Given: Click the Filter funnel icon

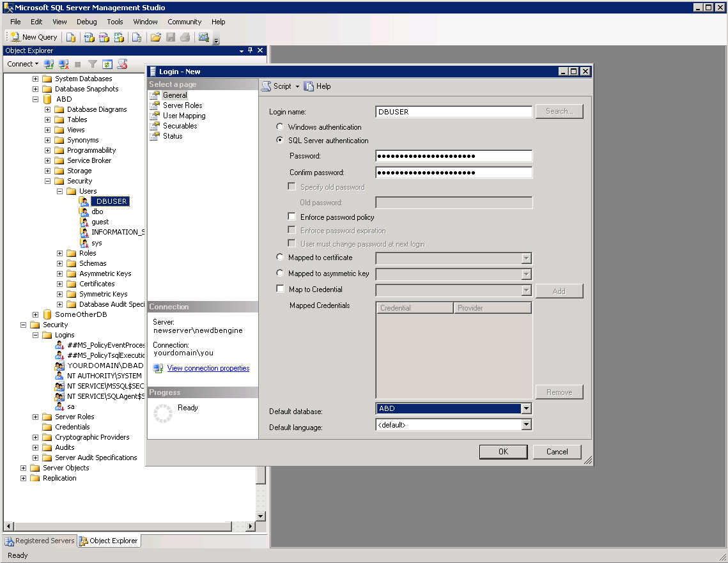Looking at the screenshot, I should [x=93, y=64].
